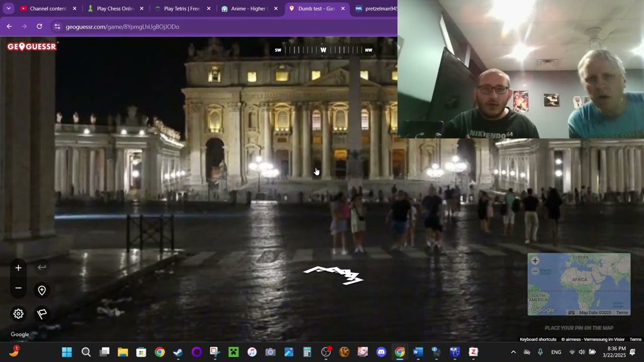Open the weather widget on taskbar

click(x=14, y=351)
